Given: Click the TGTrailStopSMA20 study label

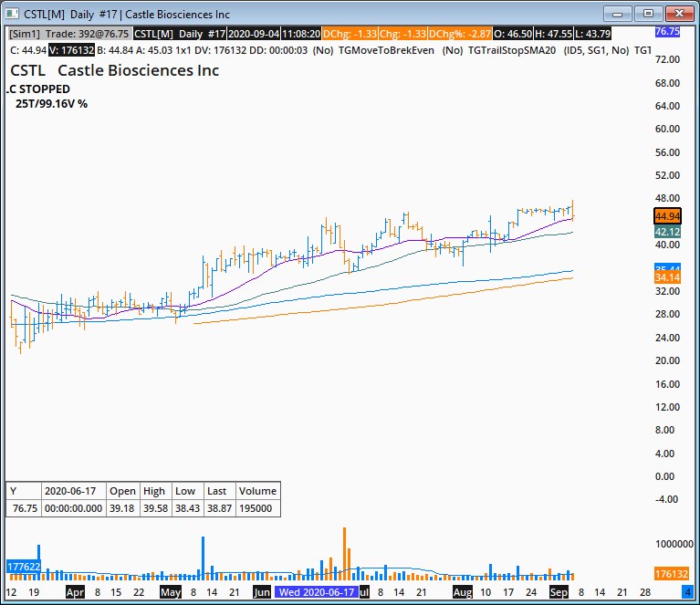Looking at the screenshot, I should tap(512, 50).
